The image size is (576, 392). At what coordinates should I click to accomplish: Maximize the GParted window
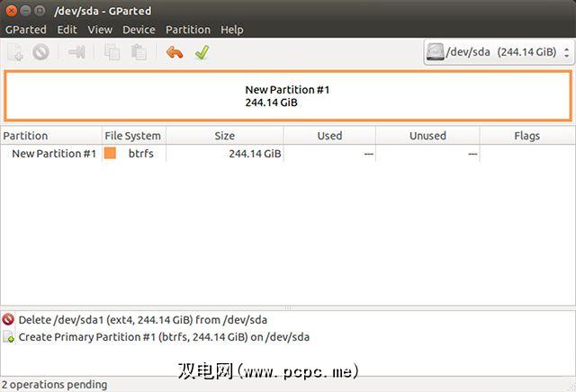(40, 11)
